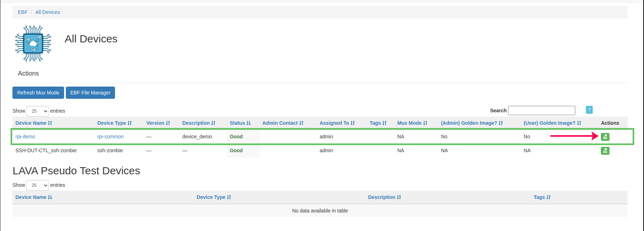Image resolution: width=644 pixels, height=231 pixels.
Task: Click Good status in rpi-demo row
Action: pos(236,137)
